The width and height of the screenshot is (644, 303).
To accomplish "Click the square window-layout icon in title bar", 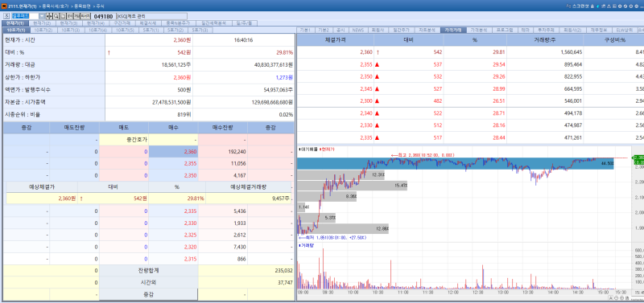I will click(x=614, y=6).
